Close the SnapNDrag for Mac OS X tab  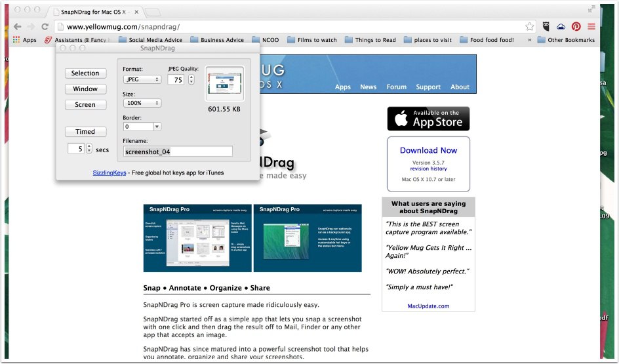(136, 12)
